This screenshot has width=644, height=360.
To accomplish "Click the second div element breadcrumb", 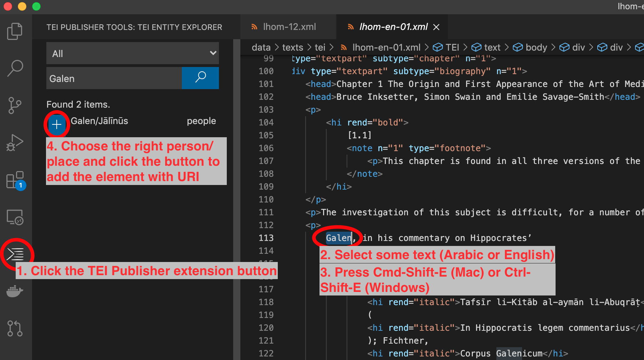I will pyautogui.click(x=610, y=47).
